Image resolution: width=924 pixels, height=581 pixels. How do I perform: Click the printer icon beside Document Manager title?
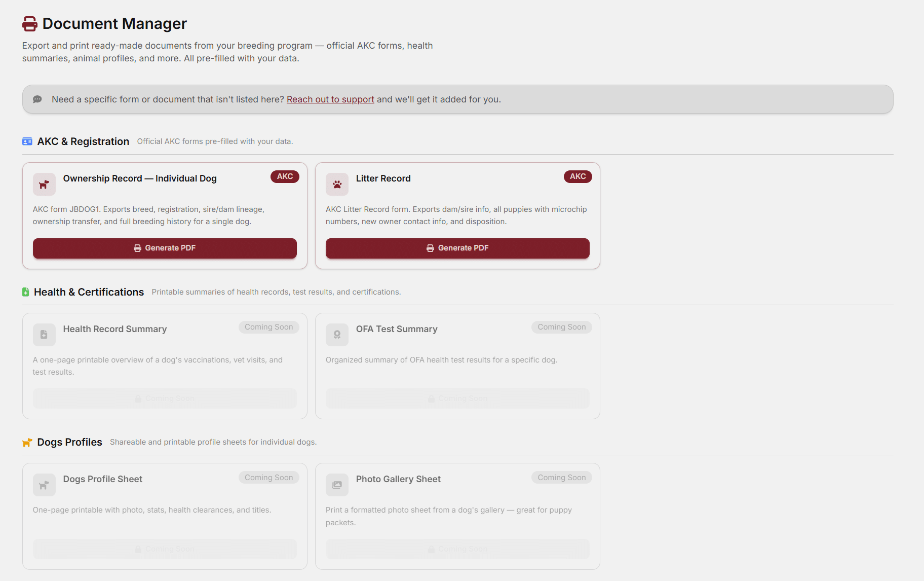[x=29, y=23]
